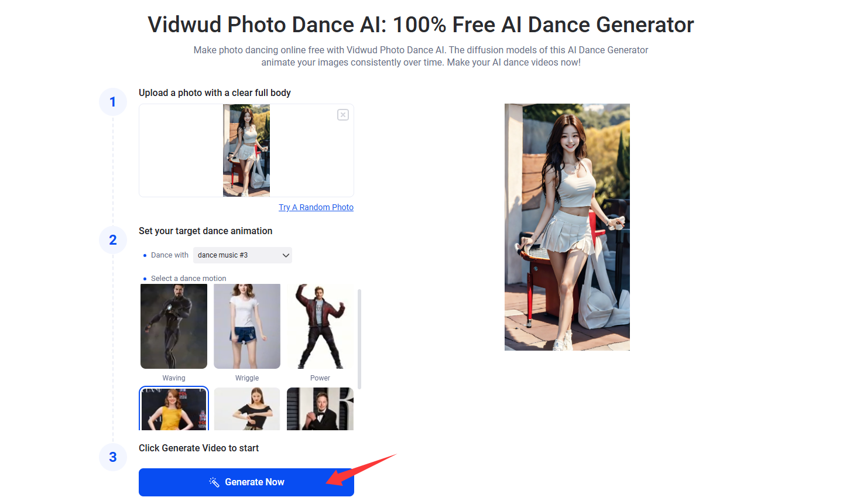The image size is (843, 504).
Task: Click the small uploaded photo in upload box
Action: (x=246, y=150)
